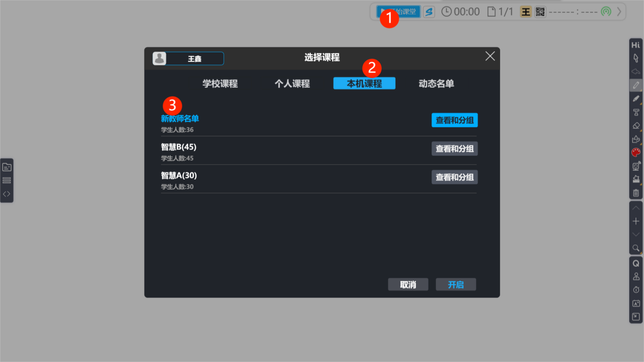Go to previous page up chevron
The image size is (644, 362).
click(x=636, y=208)
